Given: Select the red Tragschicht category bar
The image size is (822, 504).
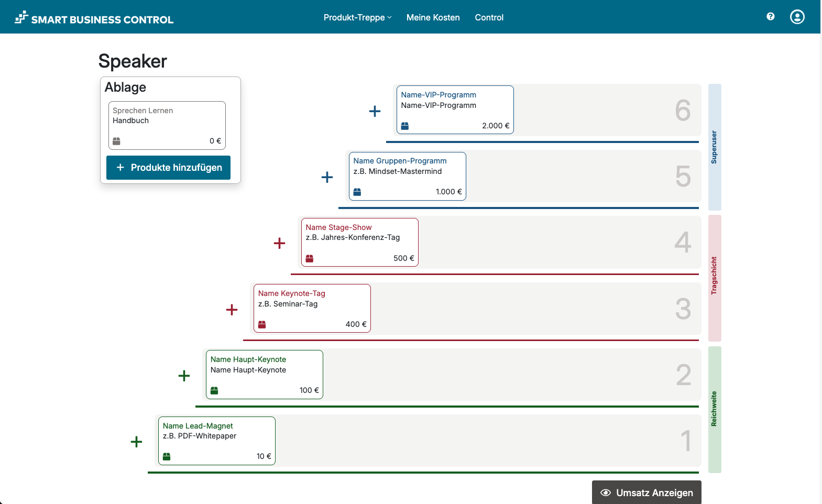Looking at the screenshot, I should point(714,278).
